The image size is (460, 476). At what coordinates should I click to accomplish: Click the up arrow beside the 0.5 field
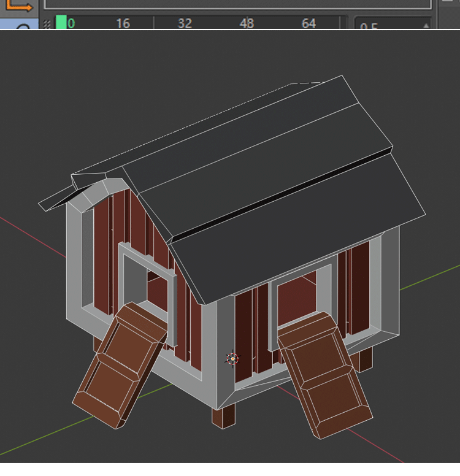[x=426, y=26]
